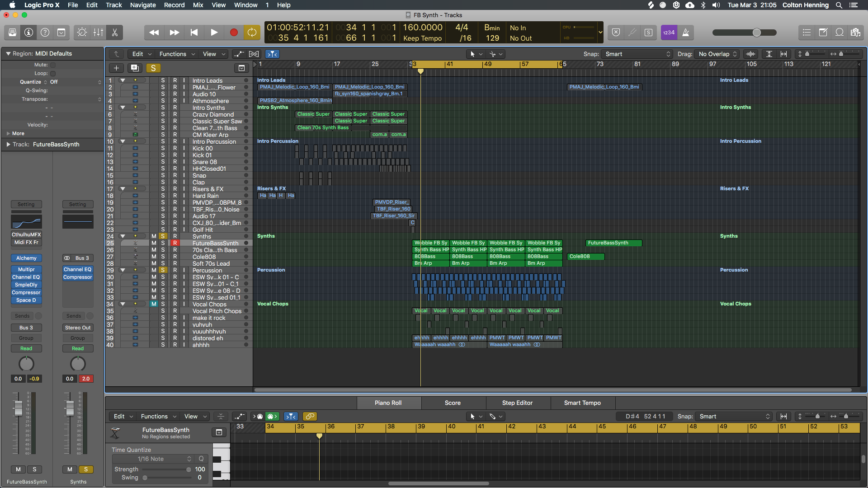Screen dimensions: 868x488
Task: Collapse the Risers & FX track stack
Action: tap(123, 189)
